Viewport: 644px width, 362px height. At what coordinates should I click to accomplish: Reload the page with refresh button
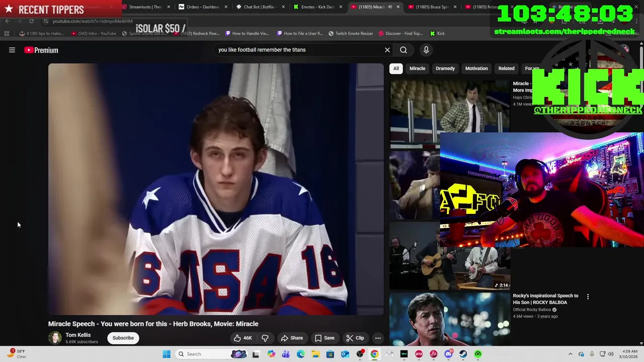(31, 21)
